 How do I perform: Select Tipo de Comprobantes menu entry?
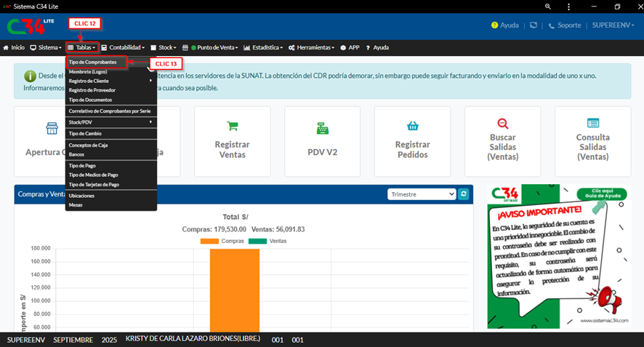[92, 63]
